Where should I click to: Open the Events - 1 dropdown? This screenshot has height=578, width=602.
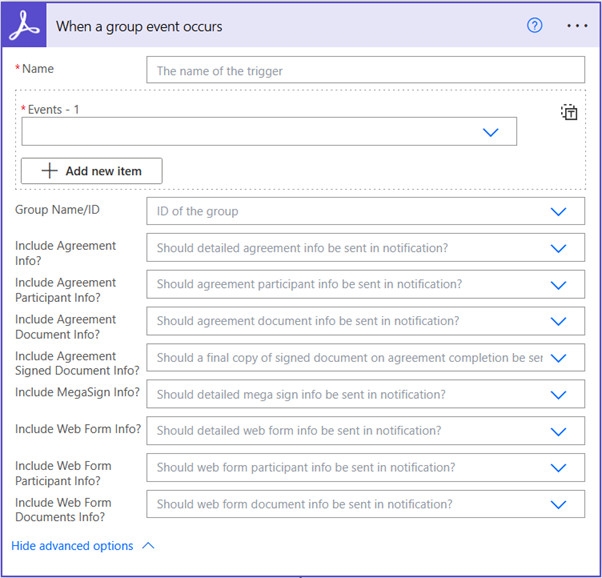[x=490, y=132]
